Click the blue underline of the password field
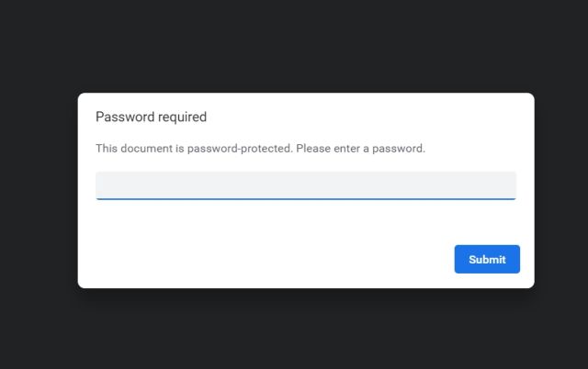The width and height of the screenshot is (588, 369). point(305,198)
